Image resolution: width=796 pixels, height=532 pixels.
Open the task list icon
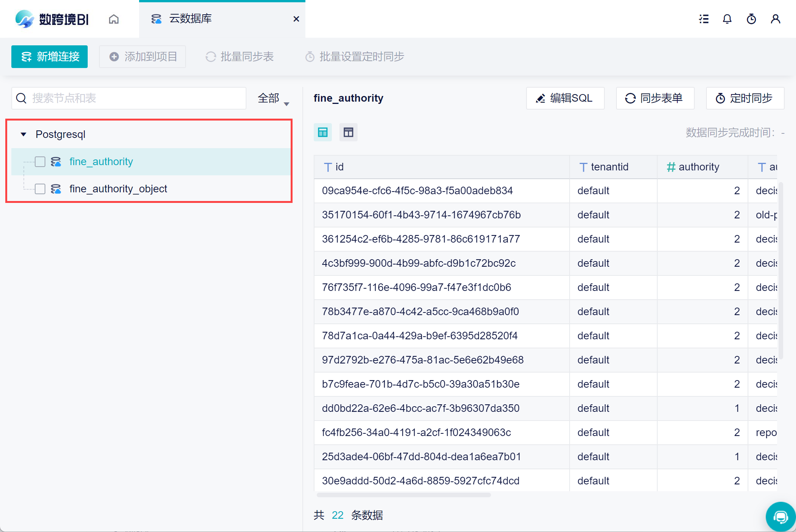(x=704, y=19)
